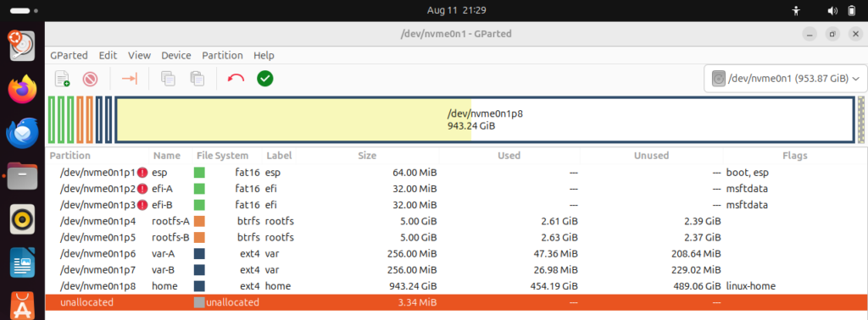Click gray swatch in unallocated row
868x320 pixels.
click(199, 302)
